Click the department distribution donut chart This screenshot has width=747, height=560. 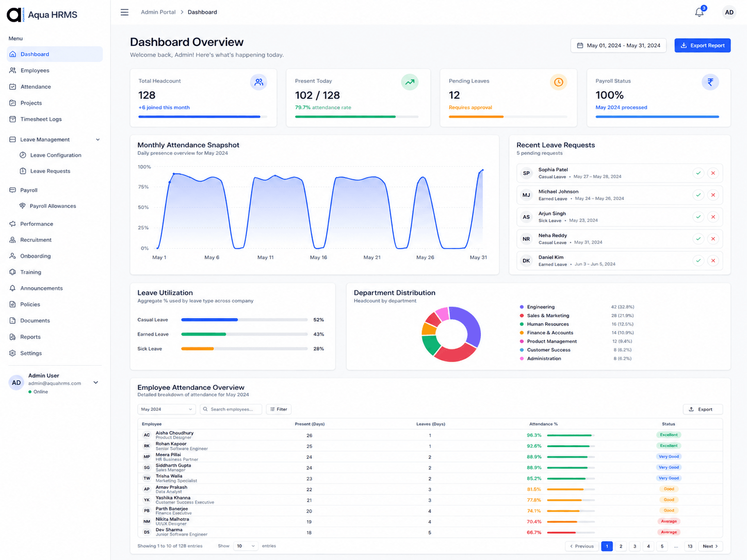[451, 334]
